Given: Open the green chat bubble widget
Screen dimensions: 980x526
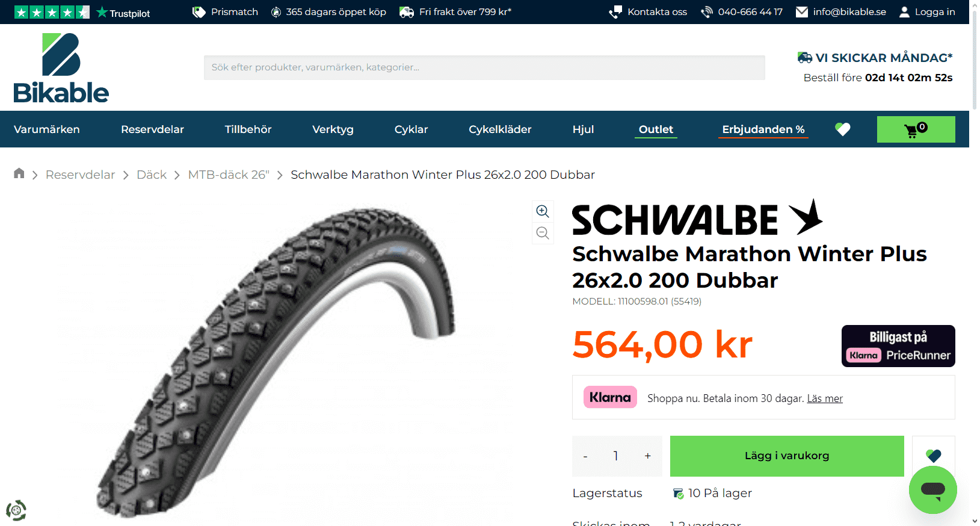Looking at the screenshot, I should tap(932, 490).
